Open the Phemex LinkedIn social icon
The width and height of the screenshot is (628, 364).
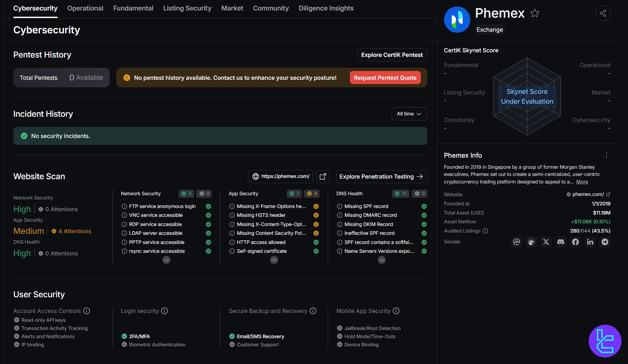(590, 242)
